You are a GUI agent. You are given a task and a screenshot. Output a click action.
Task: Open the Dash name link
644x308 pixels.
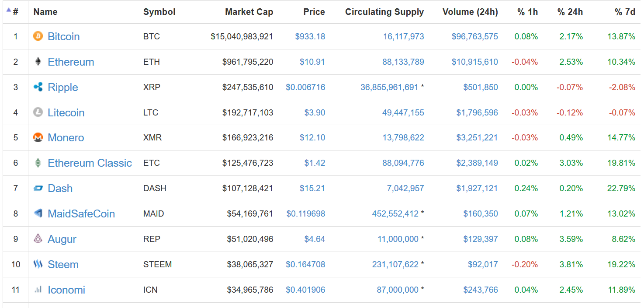point(60,188)
